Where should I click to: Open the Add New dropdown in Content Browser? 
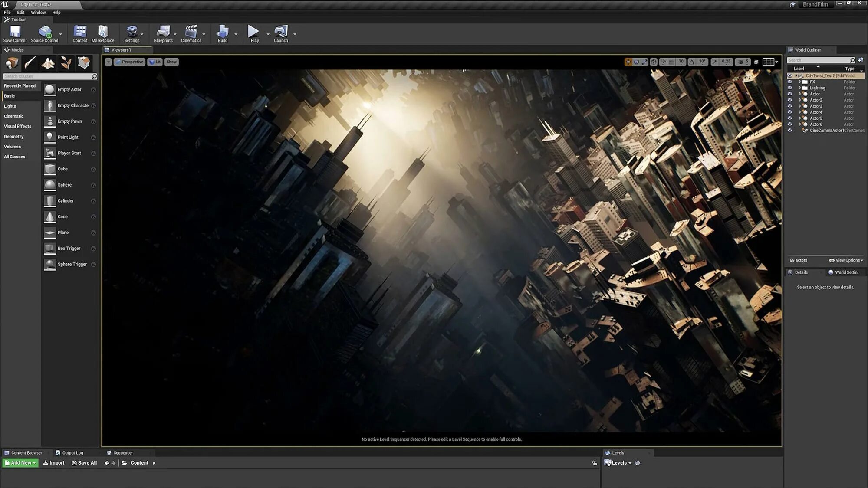[20, 463]
